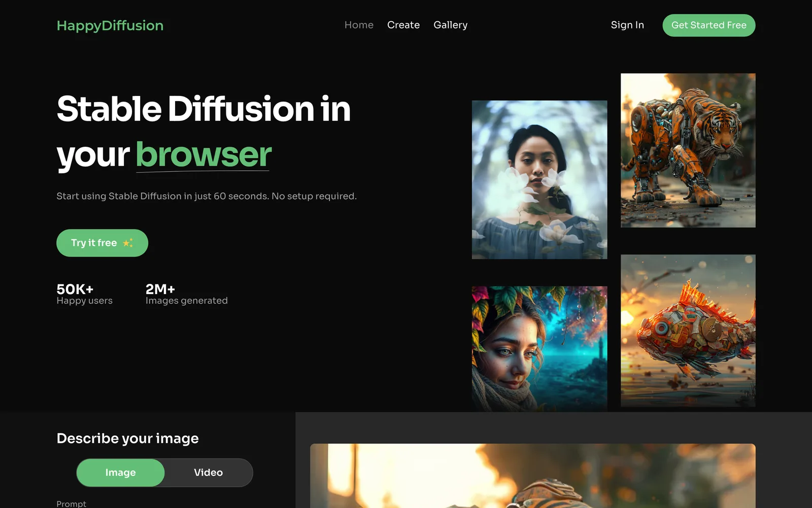Viewport: 812px width, 508px height.
Task: Click Get Started Free button
Action: (709, 25)
